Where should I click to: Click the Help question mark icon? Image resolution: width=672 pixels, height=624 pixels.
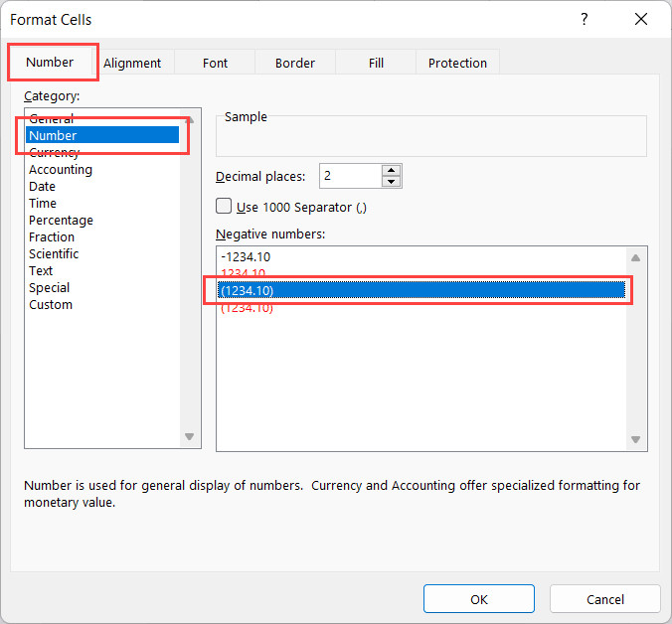click(583, 20)
